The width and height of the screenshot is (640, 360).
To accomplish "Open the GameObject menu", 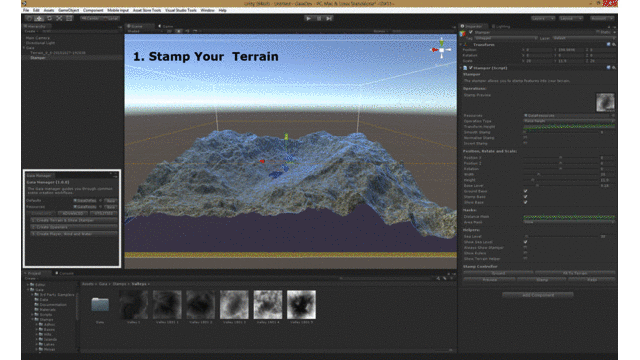I will pos(69,10).
